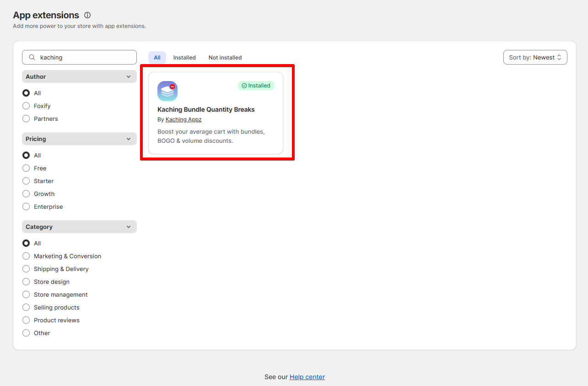Image resolution: width=588 pixels, height=386 pixels.
Task: Click the search magnifier icon
Action: point(32,57)
